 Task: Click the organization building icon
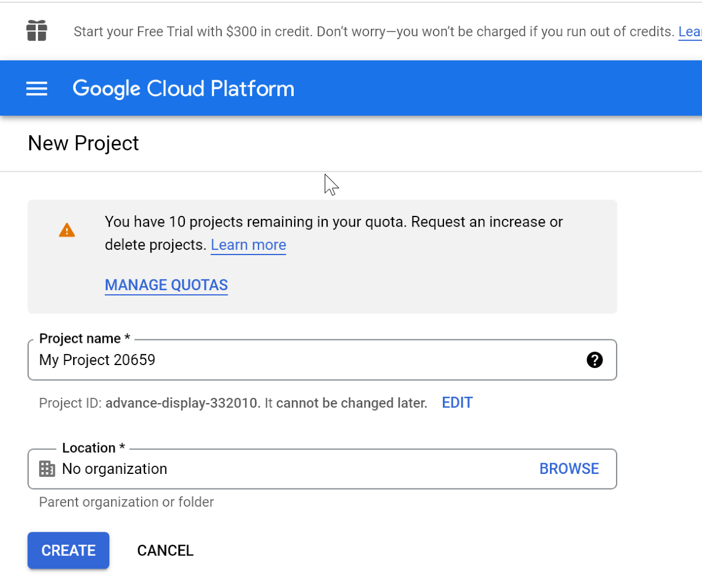point(47,469)
